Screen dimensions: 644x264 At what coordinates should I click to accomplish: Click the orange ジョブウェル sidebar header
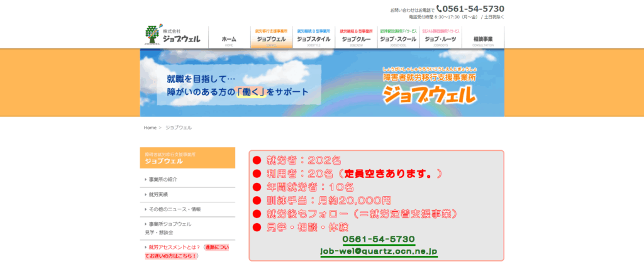187,158
